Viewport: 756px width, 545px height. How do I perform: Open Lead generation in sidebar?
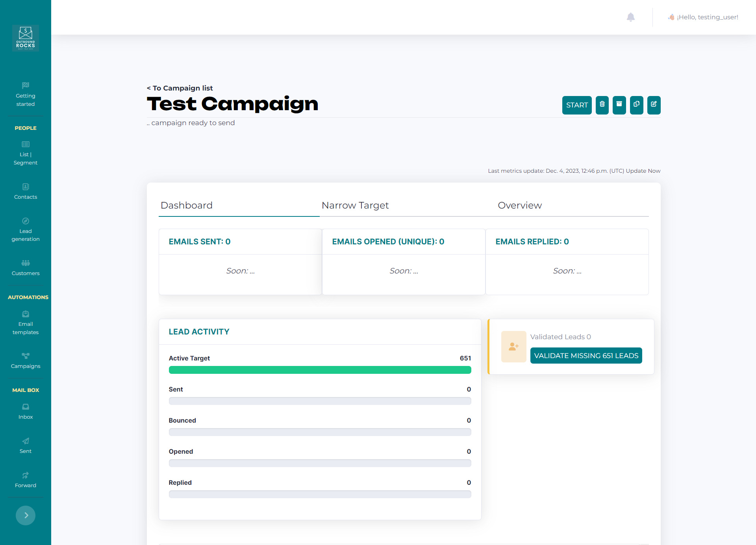coord(25,229)
